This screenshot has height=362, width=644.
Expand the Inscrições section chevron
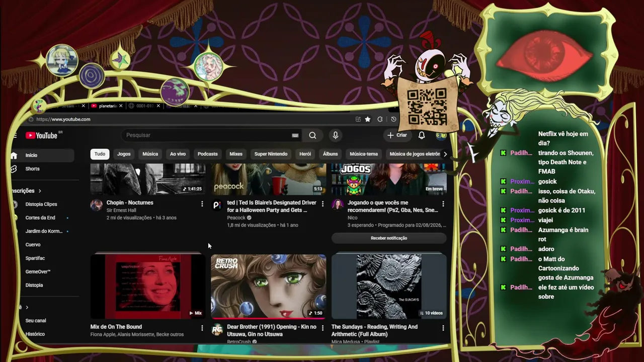(x=40, y=191)
